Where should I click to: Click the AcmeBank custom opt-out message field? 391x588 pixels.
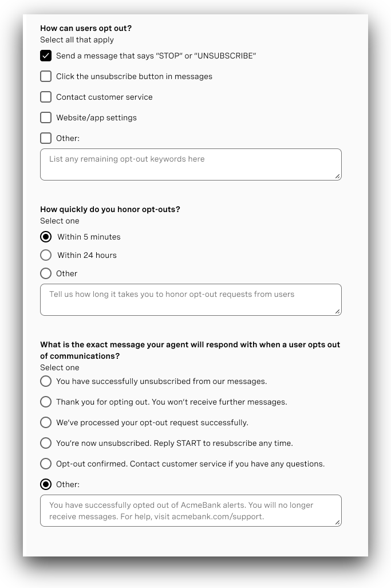pyautogui.click(x=190, y=511)
